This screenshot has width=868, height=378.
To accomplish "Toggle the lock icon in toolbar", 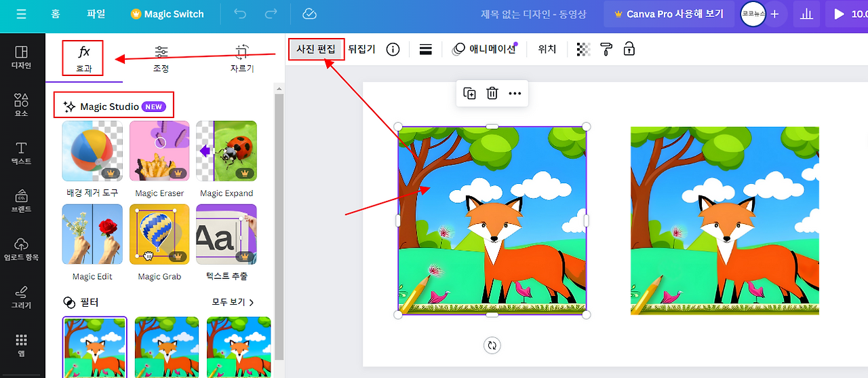I will [629, 49].
